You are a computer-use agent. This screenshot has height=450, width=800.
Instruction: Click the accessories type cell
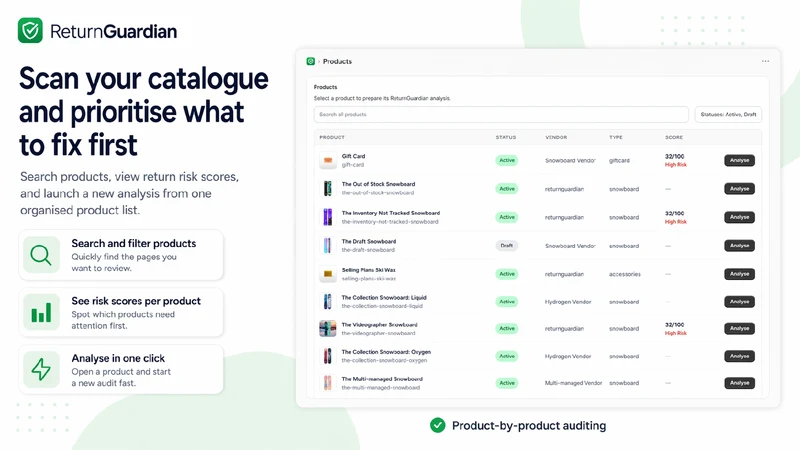pyautogui.click(x=624, y=274)
